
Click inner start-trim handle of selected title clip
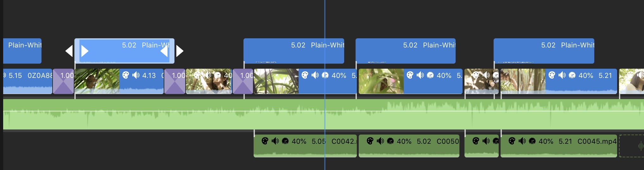pos(85,51)
